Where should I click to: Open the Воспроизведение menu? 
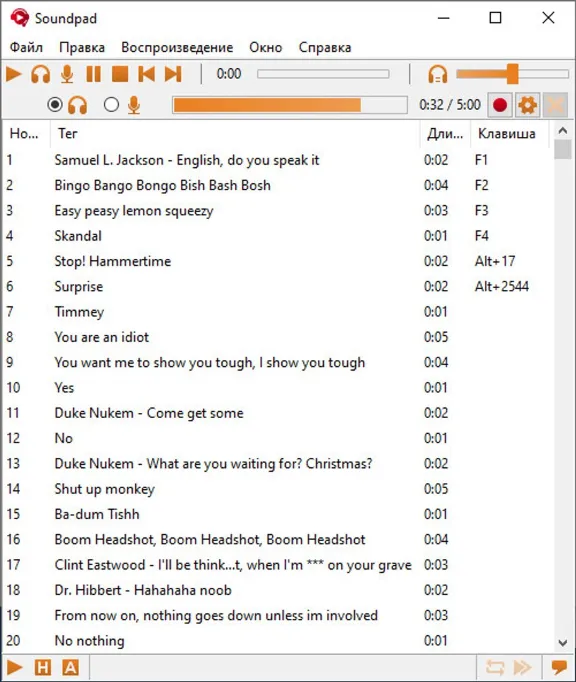click(x=177, y=47)
